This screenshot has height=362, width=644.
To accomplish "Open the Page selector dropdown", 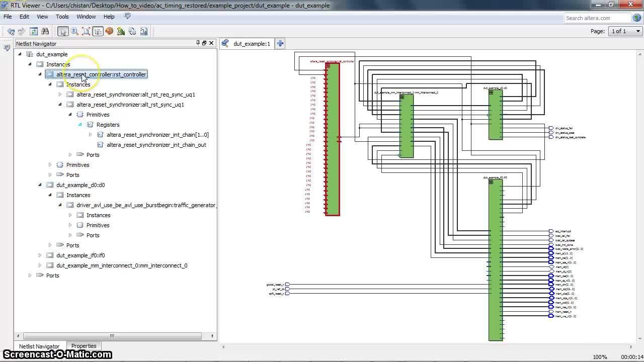I will pyautogui.click(x=625, y=31).
